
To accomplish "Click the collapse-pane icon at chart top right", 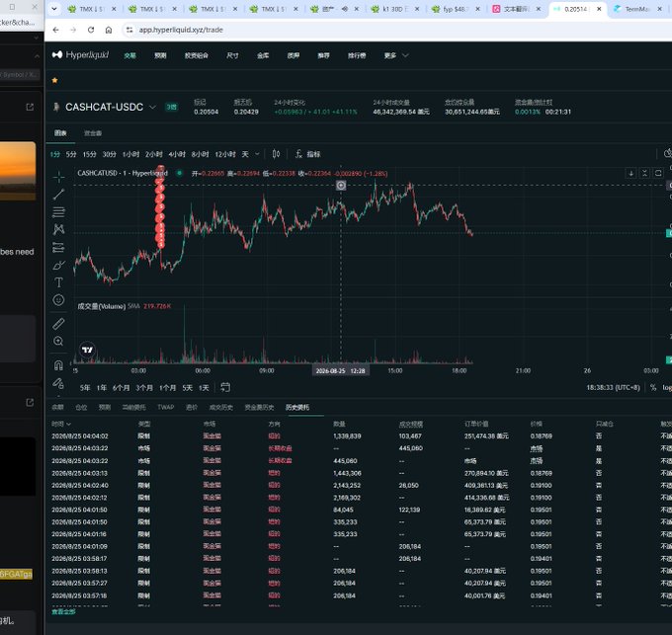I will (x=644, y=173).
